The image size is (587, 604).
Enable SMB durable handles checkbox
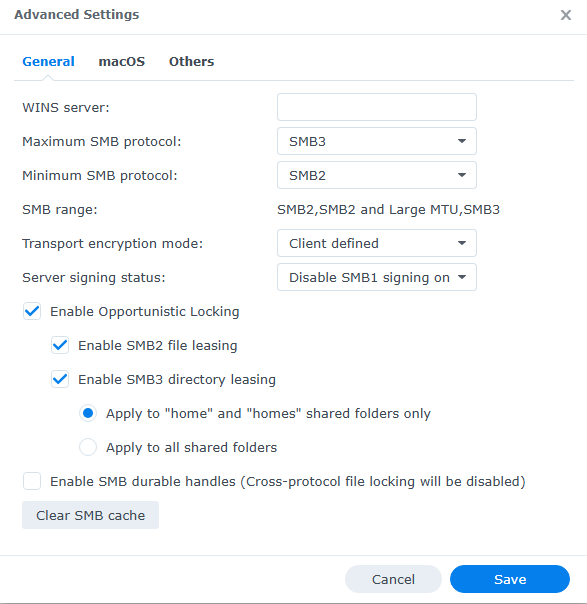click(x=32, y=481)
